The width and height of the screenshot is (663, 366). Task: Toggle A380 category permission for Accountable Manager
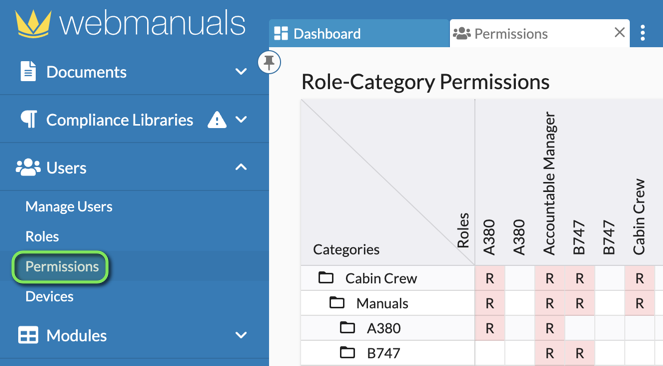pos(550,328)
